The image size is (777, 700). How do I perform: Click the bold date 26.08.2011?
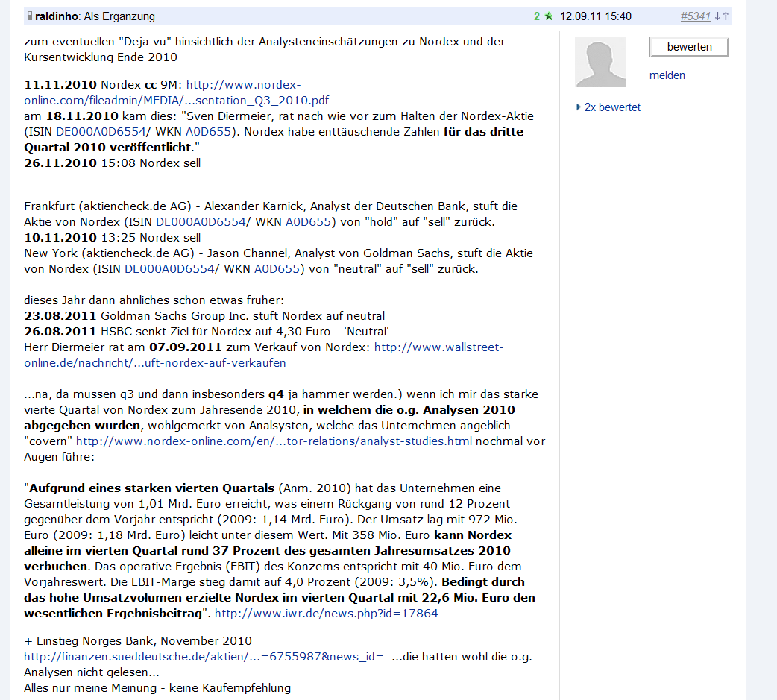tap(60, 332)
